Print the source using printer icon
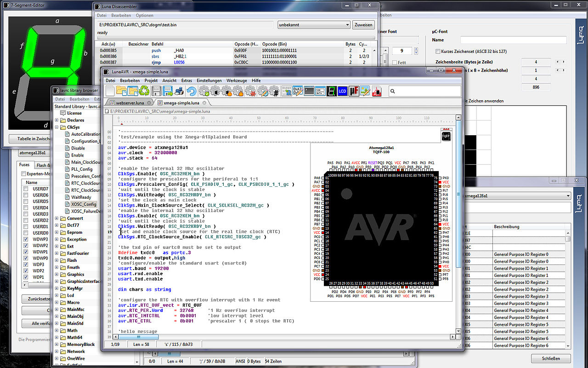The width and height of the screenshot is (588, 368). (179, 91)
